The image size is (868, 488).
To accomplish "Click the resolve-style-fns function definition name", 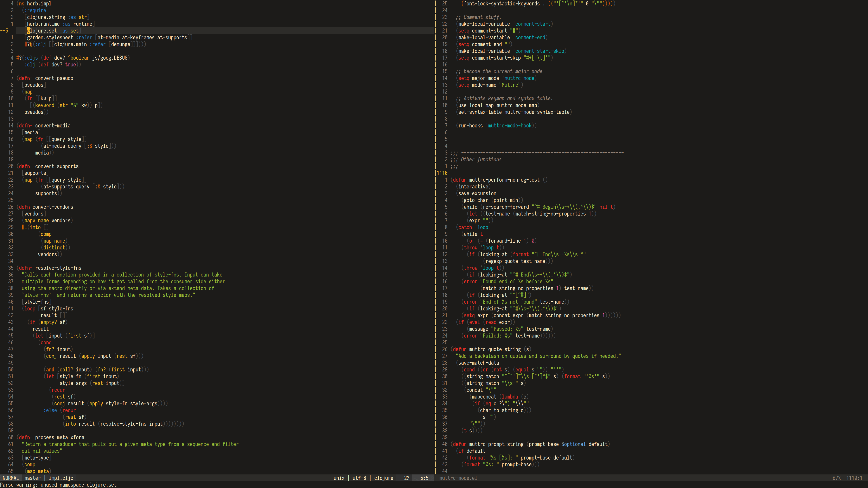I will (x=58, y=268).
